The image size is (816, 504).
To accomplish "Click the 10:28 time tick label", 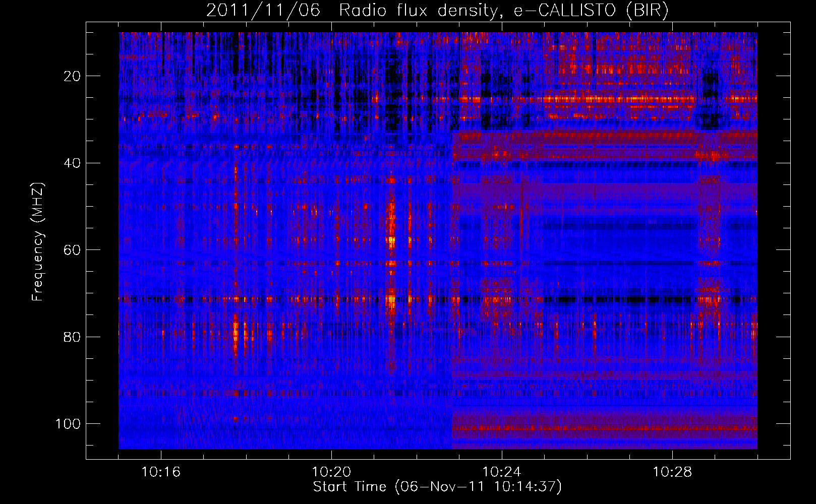I will (672, 472).
